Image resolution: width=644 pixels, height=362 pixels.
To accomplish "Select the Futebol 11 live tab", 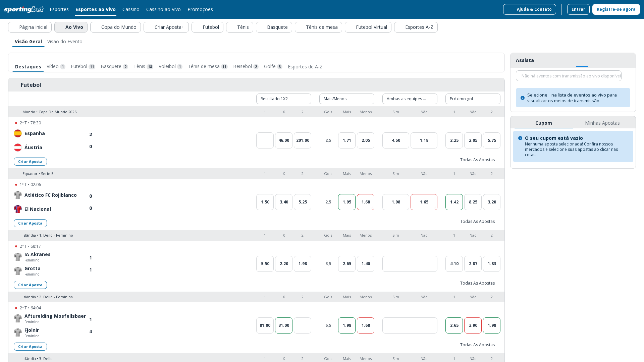I will point(83,66).
